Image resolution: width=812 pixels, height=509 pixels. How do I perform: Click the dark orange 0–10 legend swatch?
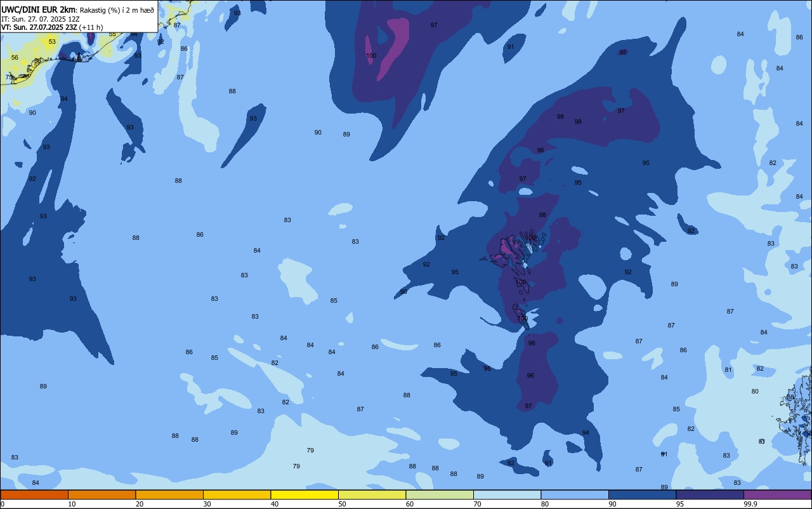pyautogui.click(x=34, y=494)
